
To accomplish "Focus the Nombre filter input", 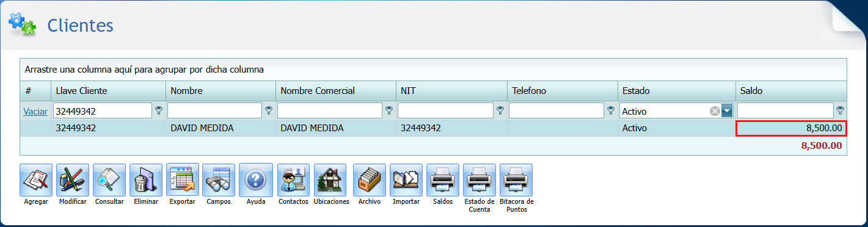I will [x=214, y=111].
